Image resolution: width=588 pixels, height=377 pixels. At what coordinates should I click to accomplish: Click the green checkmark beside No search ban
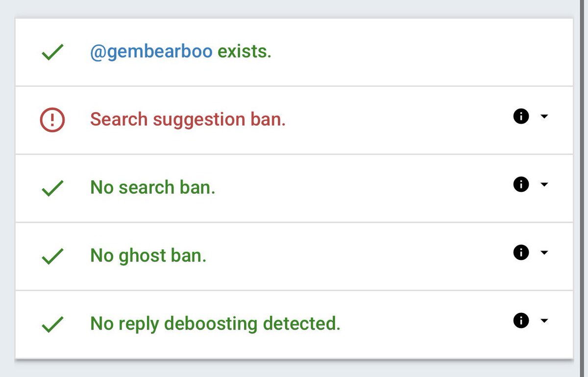point(52,188)
